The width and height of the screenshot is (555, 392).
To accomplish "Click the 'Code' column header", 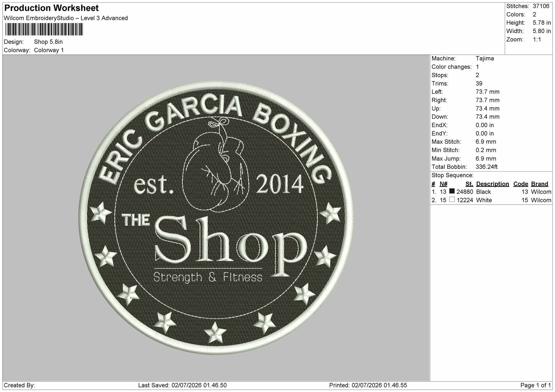I will click(x=521, y=184).
